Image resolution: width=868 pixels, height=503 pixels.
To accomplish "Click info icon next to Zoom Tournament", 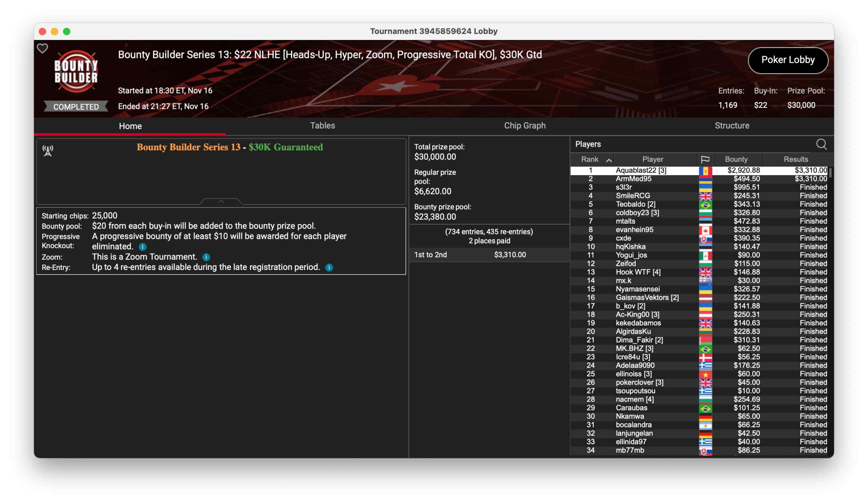I will [x=206, y=257].
